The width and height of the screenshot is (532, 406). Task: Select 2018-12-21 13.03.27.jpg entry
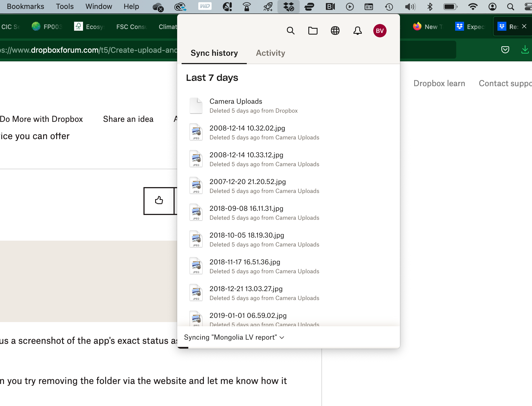[x=288, y=293]
